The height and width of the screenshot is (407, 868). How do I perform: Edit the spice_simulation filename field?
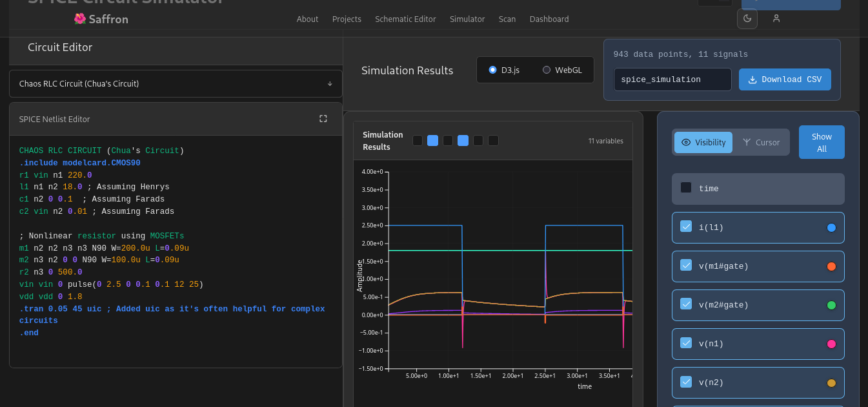tap(672, 79)
